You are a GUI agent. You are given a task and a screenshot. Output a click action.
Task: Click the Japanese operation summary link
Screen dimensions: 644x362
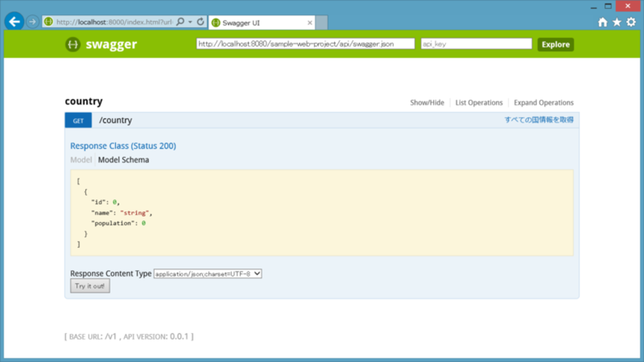pos(539,120)
